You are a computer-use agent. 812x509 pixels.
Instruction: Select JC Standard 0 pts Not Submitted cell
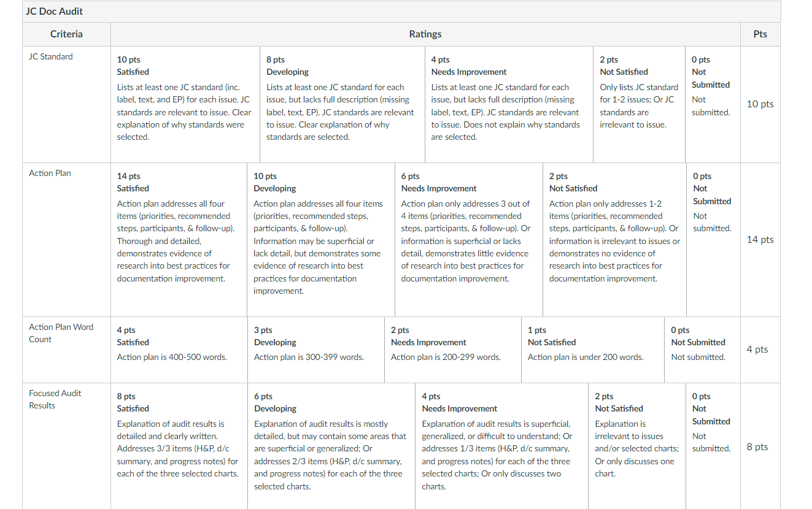click(x=713, y=104)
